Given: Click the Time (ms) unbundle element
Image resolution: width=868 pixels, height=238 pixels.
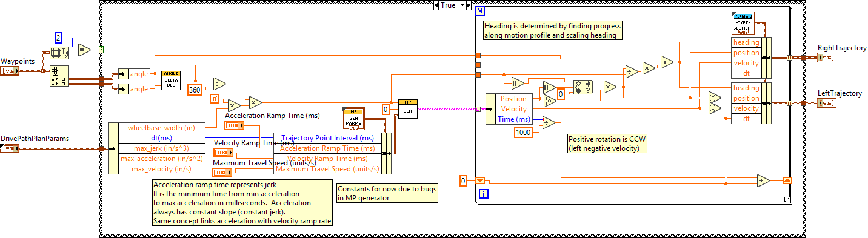Looking at the screenshot, I should [x=514, y=119].
